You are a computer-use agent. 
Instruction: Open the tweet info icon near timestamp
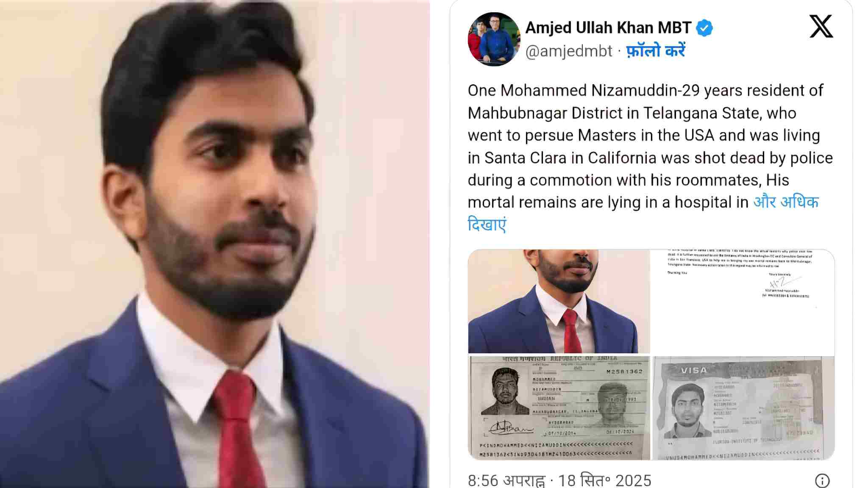[822, 480]
